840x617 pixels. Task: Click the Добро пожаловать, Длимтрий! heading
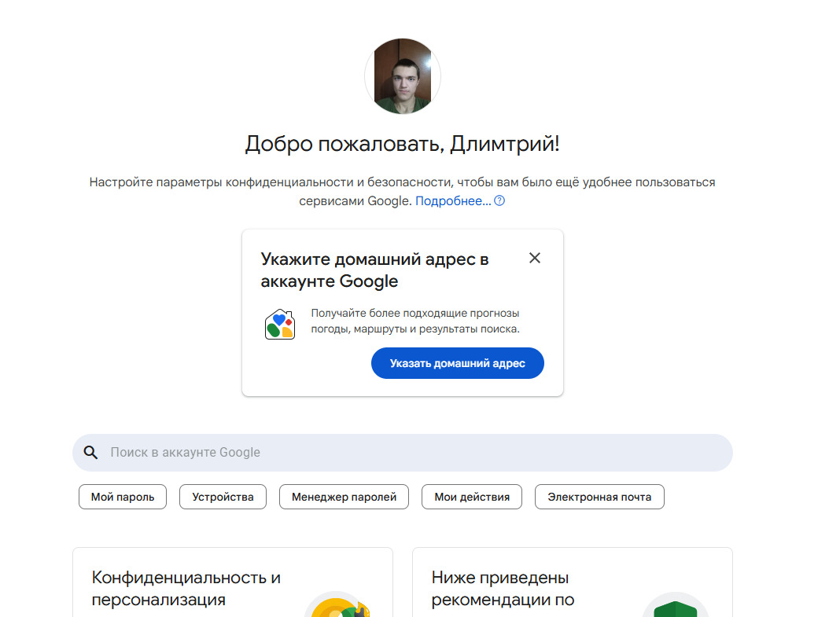(403, 143)
